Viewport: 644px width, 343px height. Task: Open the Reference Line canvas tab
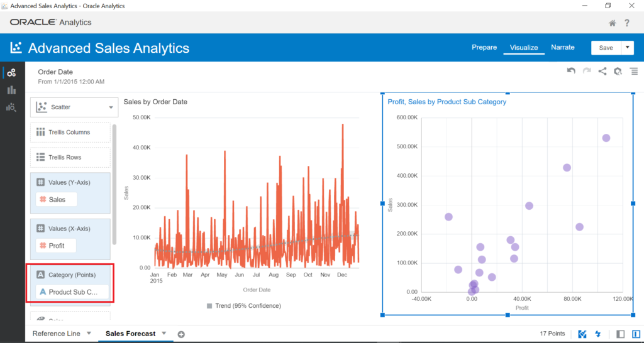tap(57, 334)
